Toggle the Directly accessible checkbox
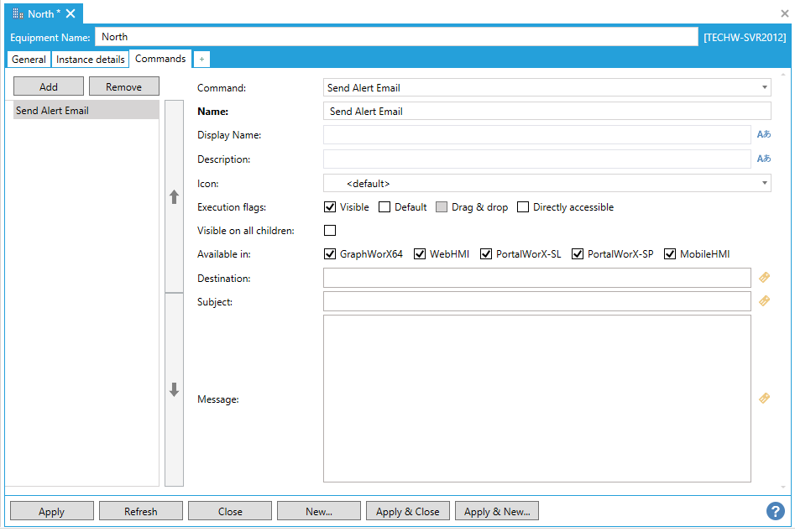 (523, 207)
